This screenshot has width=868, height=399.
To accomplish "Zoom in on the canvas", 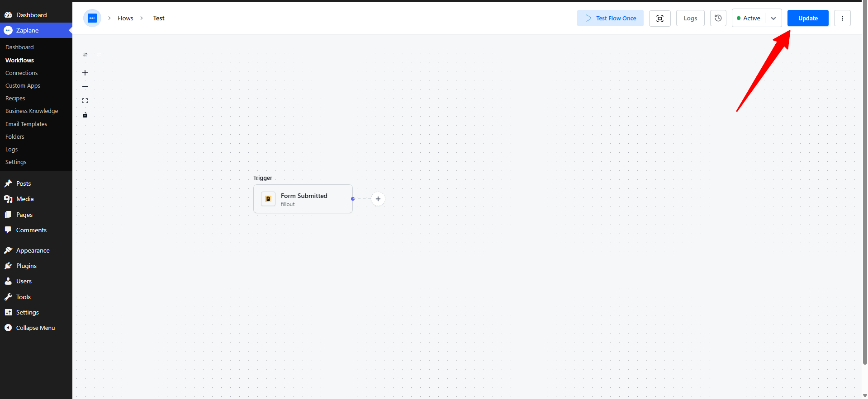I will (x=85, y=73).
